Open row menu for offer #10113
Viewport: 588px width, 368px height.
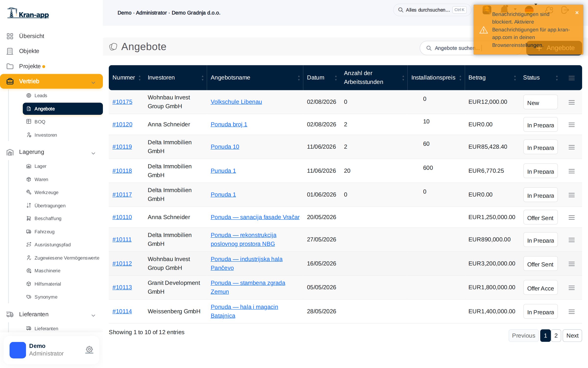572,288
